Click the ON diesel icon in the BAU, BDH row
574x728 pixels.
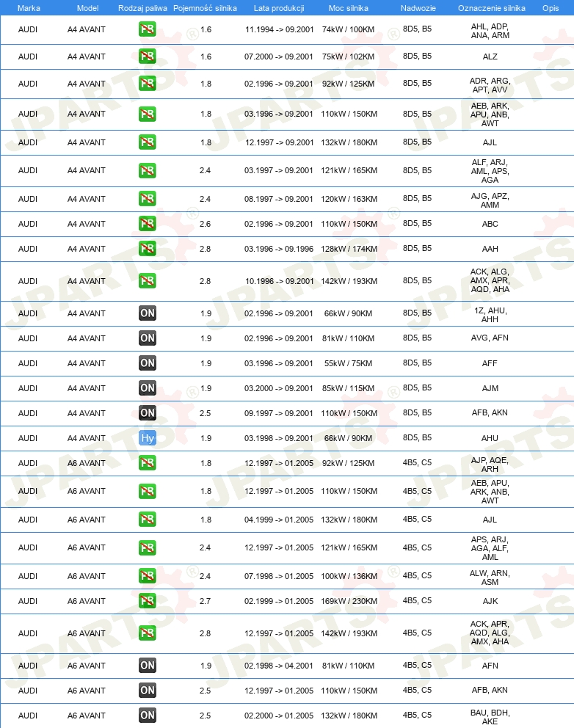pyautogui.click(x=148, y=716)
